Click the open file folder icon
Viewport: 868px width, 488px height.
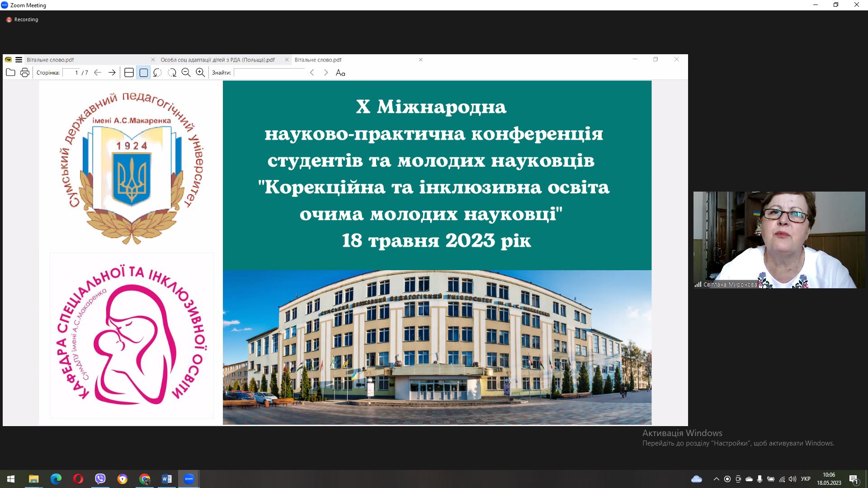(x=10, y=72)
